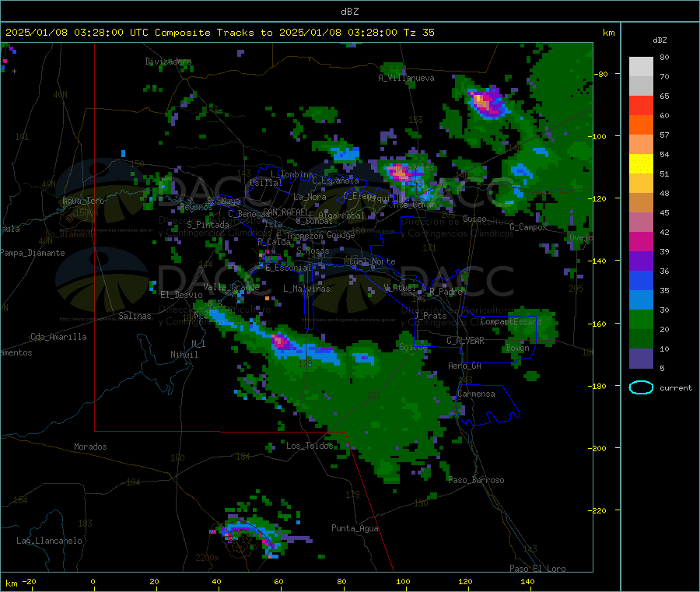Click the 'Carmensa' place label
Image resolution: width=700 pixels, height=592 pixels.
(476, 394)
